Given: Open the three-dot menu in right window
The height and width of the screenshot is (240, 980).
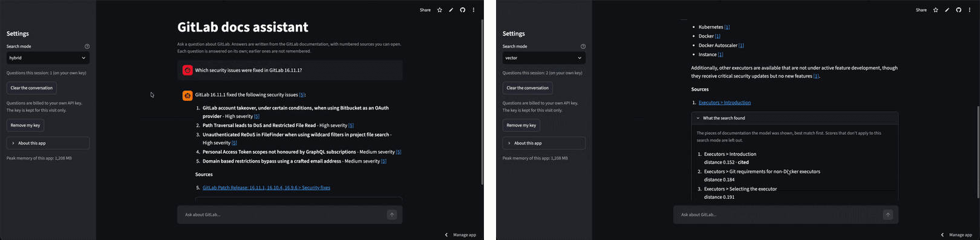Looking at the screenshot, I should 970,10.
